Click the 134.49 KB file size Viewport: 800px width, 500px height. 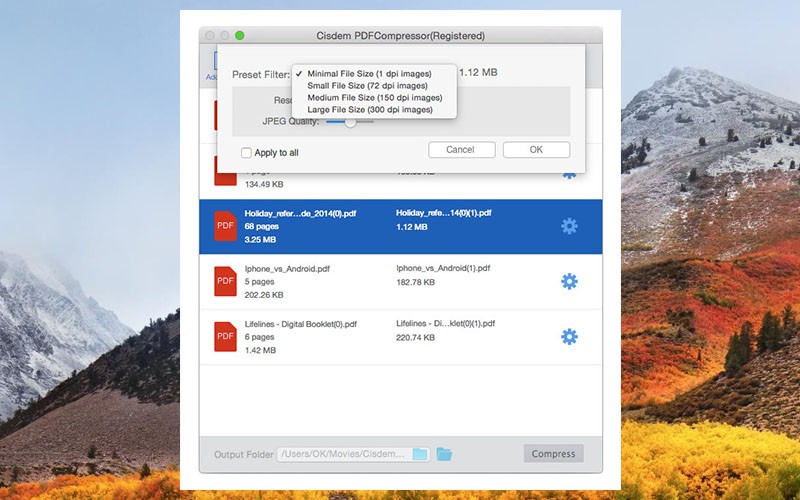coord(264,184)
